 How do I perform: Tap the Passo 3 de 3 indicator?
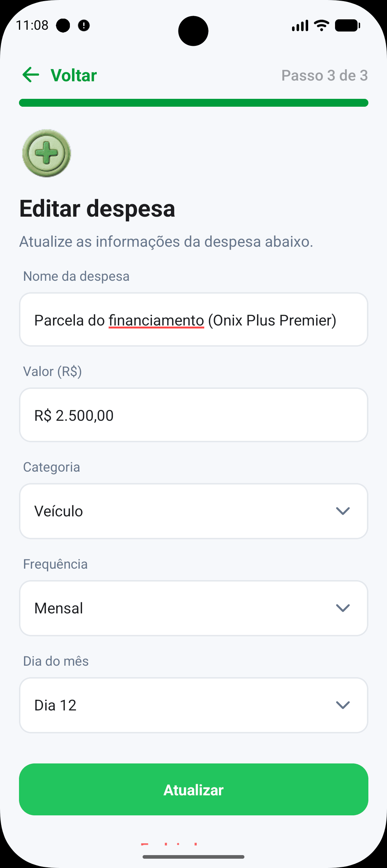(x=325, y=75)
